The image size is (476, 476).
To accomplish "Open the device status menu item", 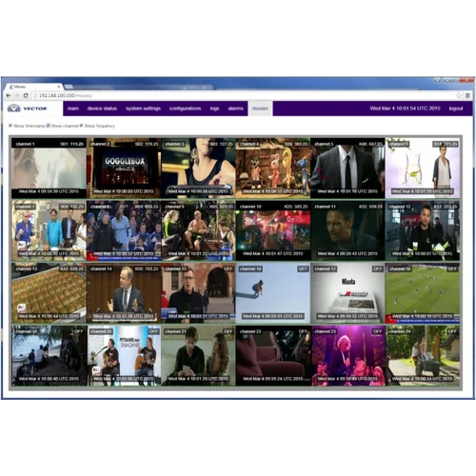I will (102, 109).
